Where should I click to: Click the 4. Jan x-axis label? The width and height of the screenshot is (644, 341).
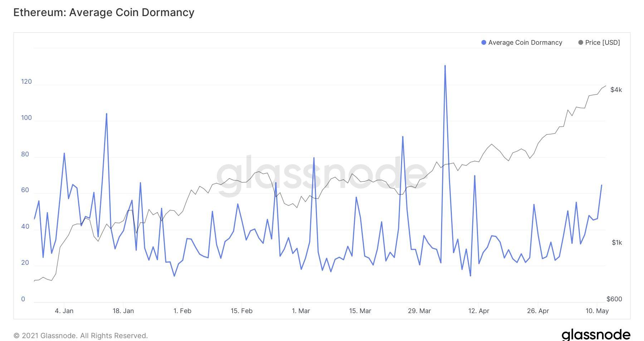(x=64, y=311)
